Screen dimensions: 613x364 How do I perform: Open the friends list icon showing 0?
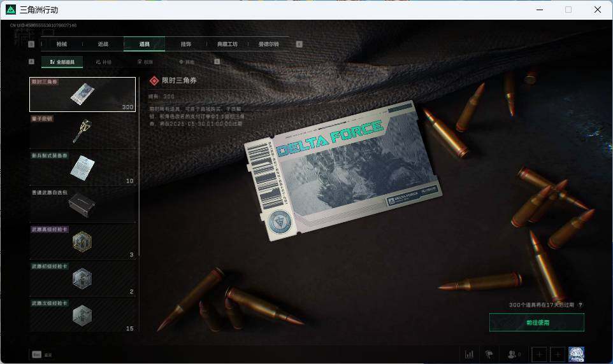pos(514,354)
